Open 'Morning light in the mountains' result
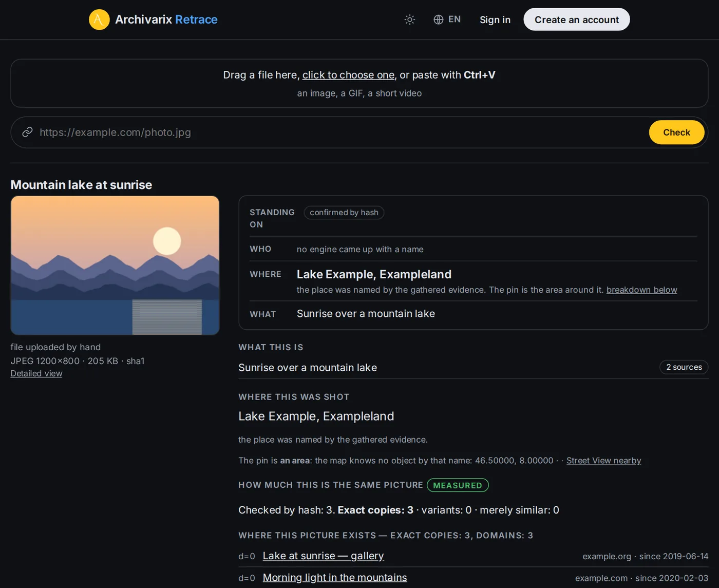Screen dimensions: 719x588 coord(335,578)
